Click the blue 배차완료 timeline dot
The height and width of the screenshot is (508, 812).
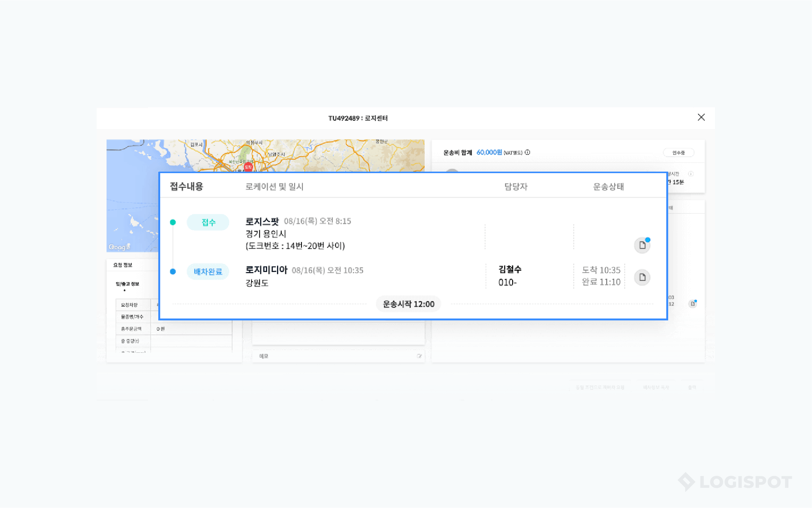[173, 272]
